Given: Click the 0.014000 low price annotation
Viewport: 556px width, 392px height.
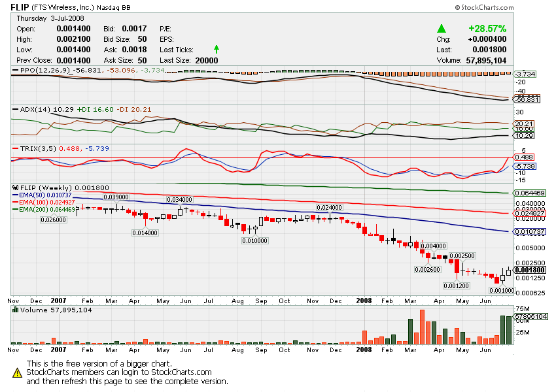Looking at the screenshot, I should pyautogui.click(x=145, y=233).
